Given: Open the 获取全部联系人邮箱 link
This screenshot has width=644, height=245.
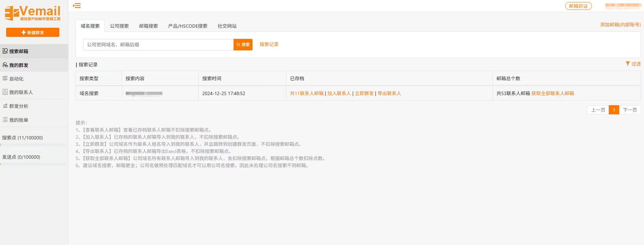Looking at the screenshot, I should pos(552,93).
